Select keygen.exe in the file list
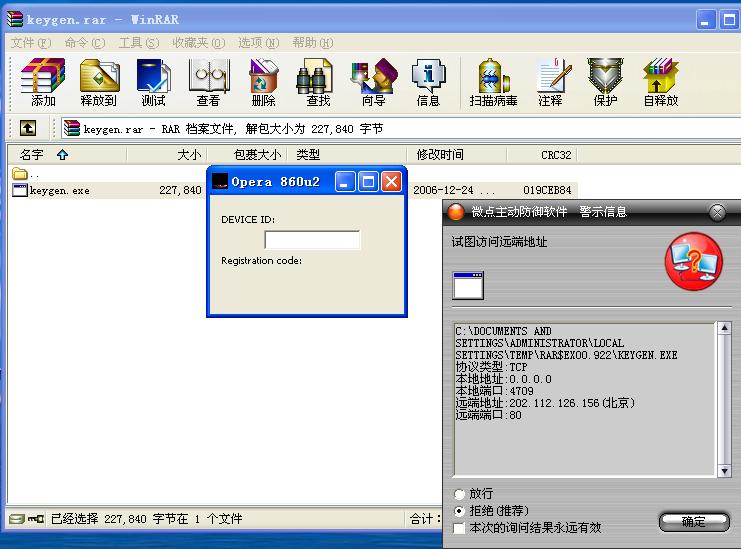This screenshot has width=741, height=549. pos(59,190)
